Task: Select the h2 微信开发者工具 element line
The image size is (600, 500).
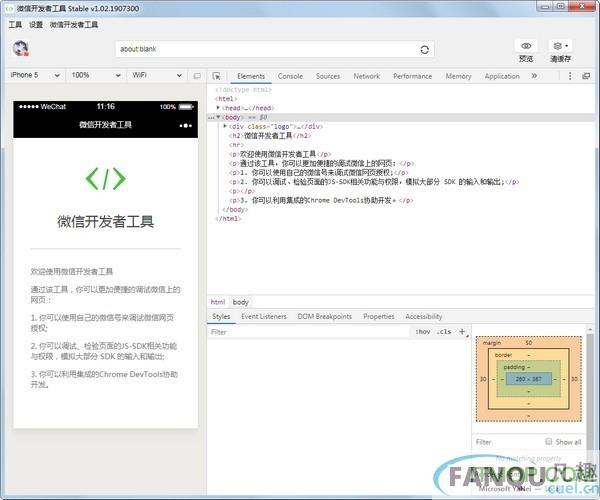Action: click(x=270, y=135)
